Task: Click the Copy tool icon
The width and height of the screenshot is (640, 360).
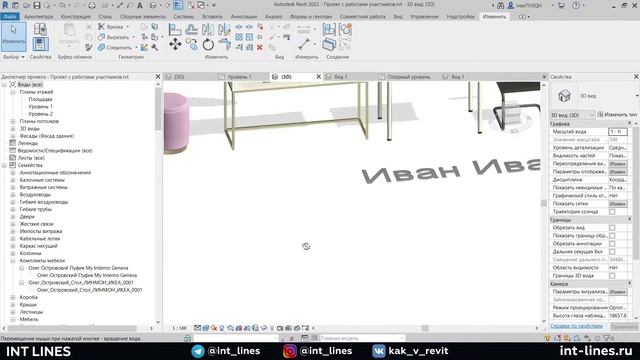Action: (191, 44)
